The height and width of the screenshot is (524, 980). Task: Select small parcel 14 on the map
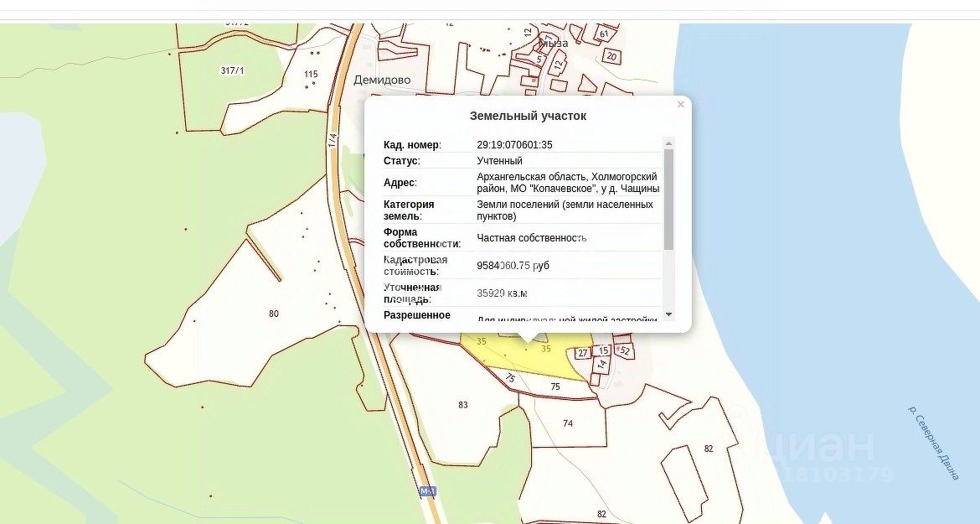(601, 363)
